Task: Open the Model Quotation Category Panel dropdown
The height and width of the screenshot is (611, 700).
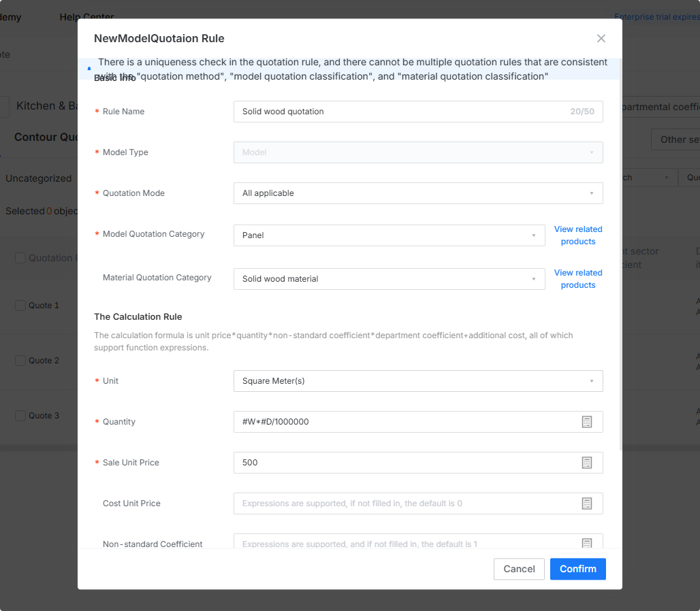Action: click(x=389, y=235)
